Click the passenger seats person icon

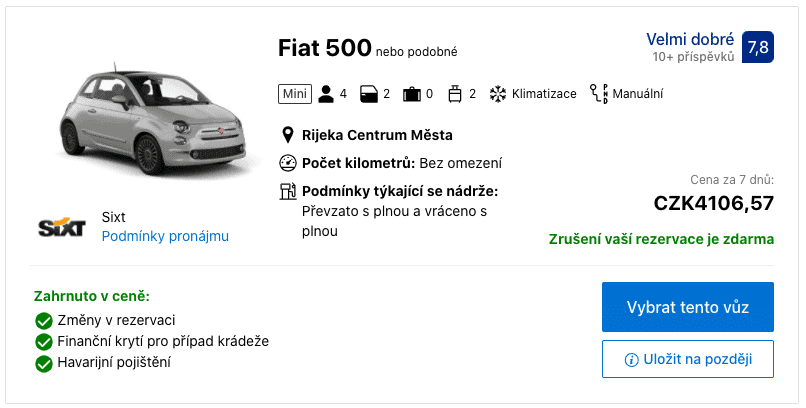326,94
